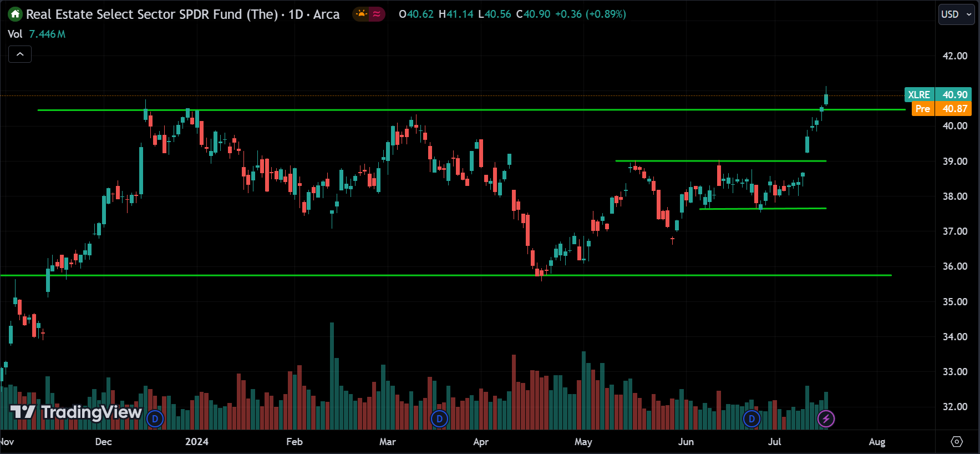This screenshot has width=980, height=454.
Task: Click the 38.00 price axis label
Action: point(954,196)
